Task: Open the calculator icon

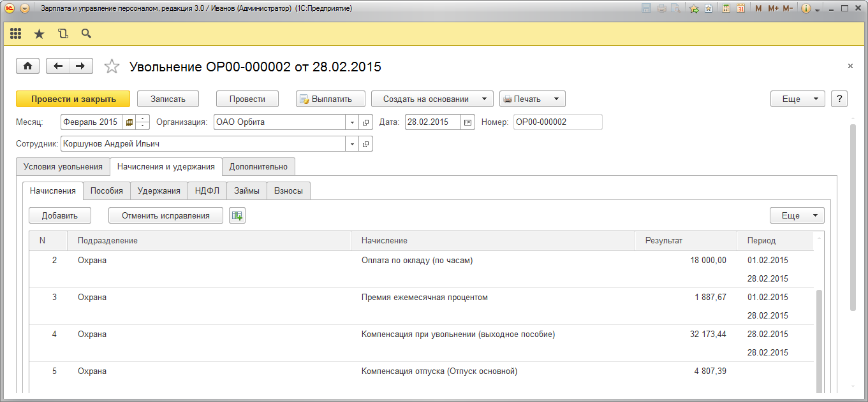Action: (x=726, y=9)
